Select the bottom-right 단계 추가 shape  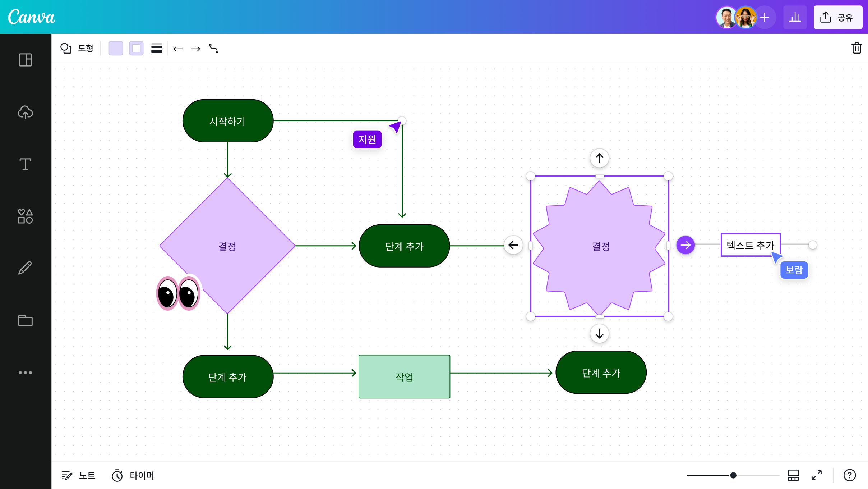601,373
